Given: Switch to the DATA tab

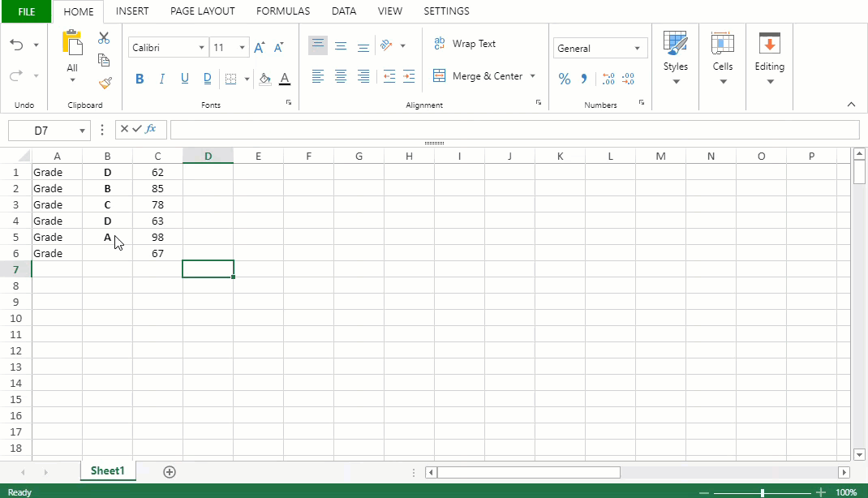Looking at the screenshot, I should pos(344,11).
